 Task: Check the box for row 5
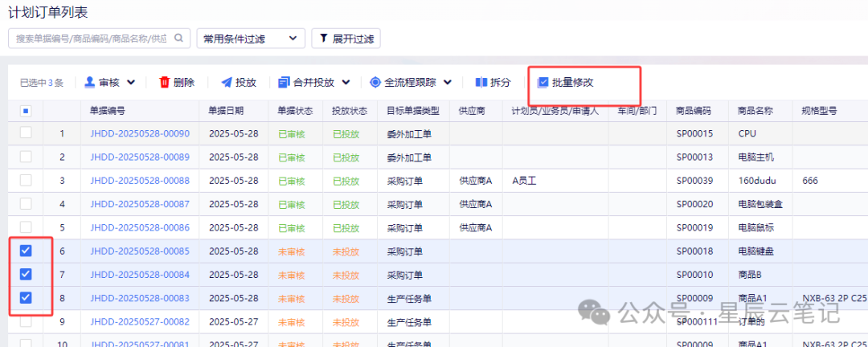(x=26, y=227)
